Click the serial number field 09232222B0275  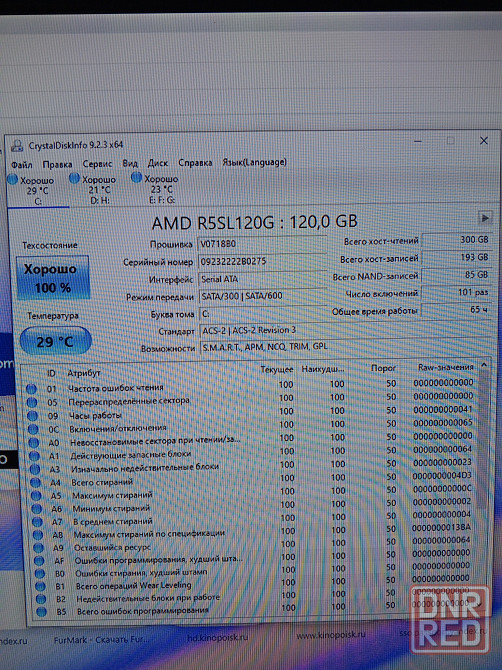click(262, 262)
